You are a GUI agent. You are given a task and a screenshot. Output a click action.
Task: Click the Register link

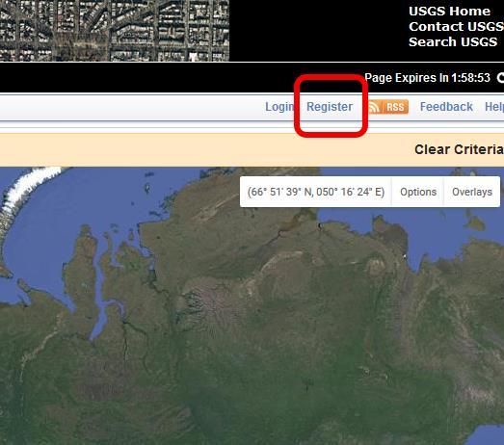330,107
